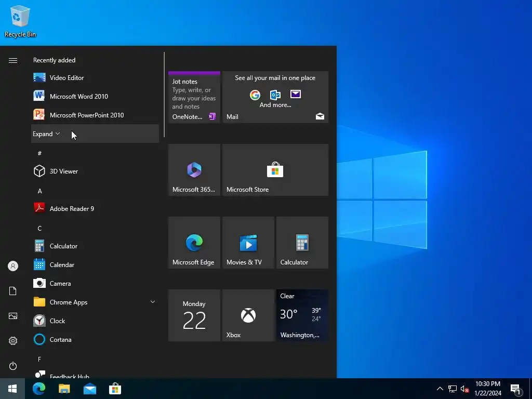Open the Mail tile
Screen dimensions: 532x399
coord(275,97)
